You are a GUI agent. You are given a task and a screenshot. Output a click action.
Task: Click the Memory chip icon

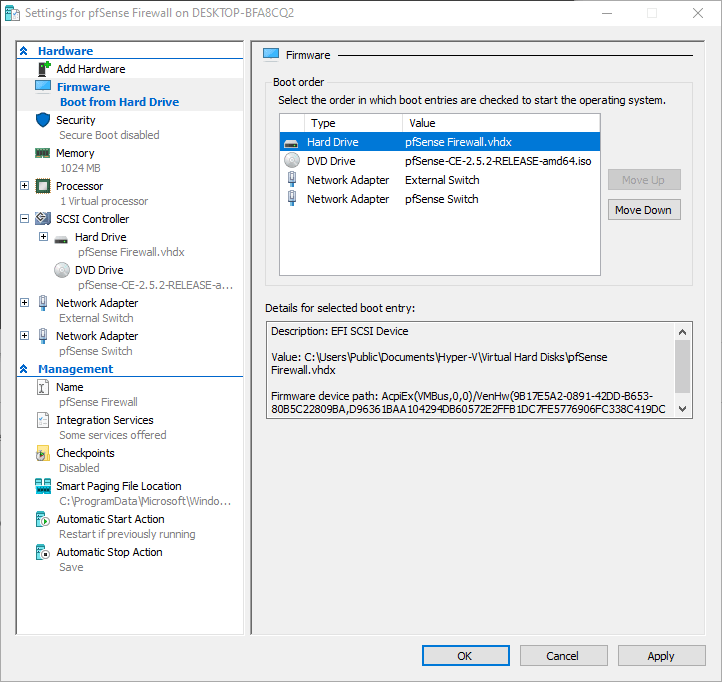click(x=43, y=153)
